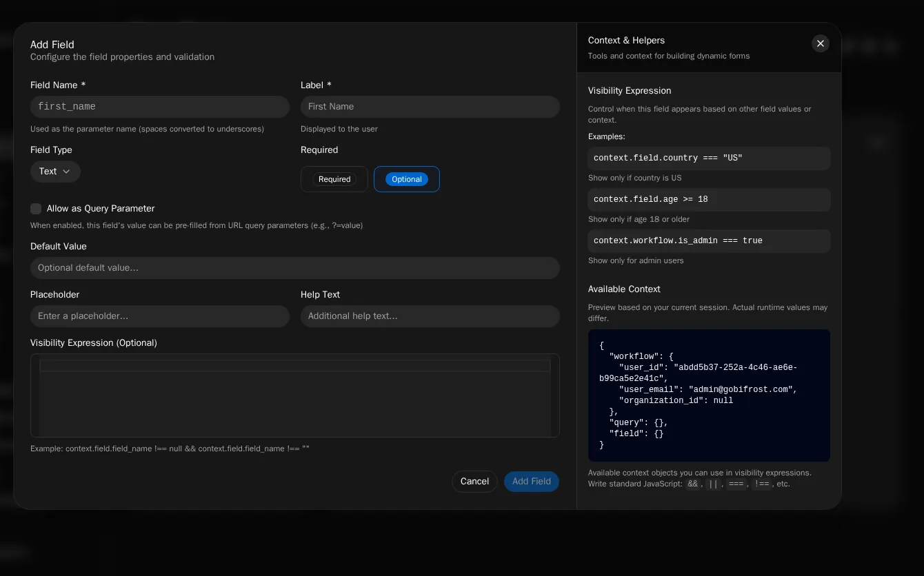Click the Available Context JSON preview

coord(709,395)
